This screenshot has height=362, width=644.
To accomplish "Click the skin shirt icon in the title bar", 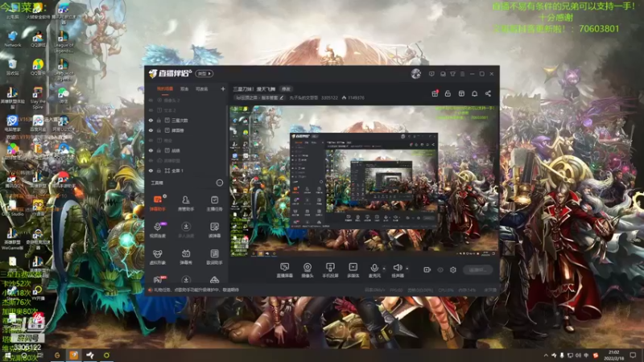I will click(x=452, y=74).
